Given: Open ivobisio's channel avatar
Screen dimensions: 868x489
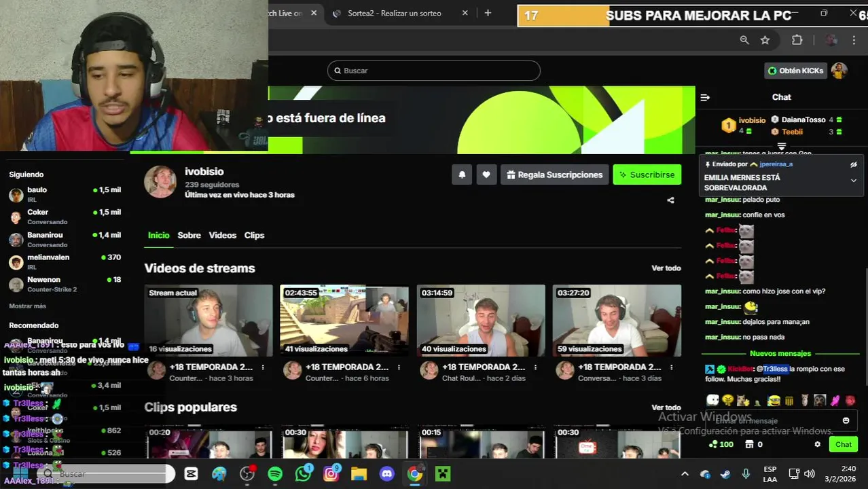Looking at the screenshot, I should coord(161,181).
